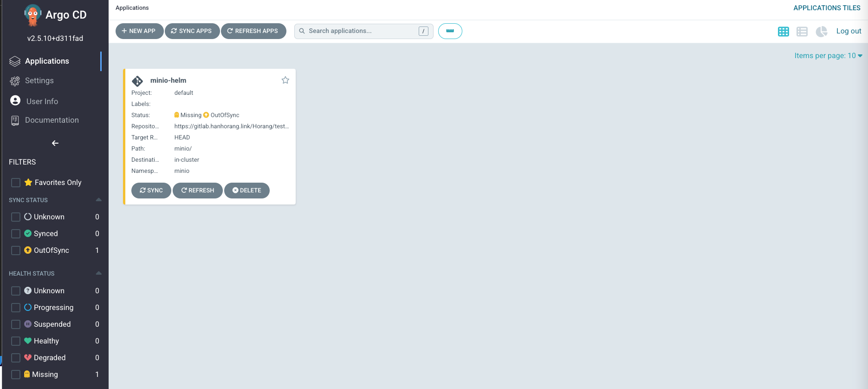The height and width of the screenshot is (389, 868).
Task: Click the Progressing circle icon
Action: coord(28,307)
